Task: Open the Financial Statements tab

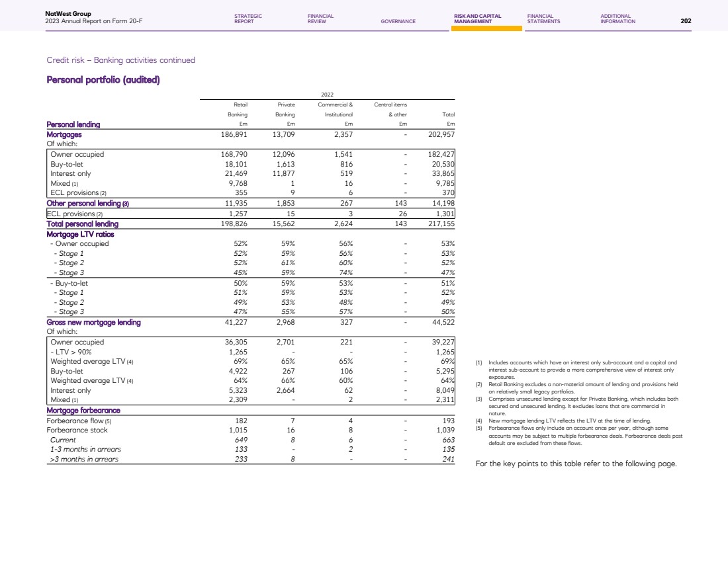Action: pos(543,19)
